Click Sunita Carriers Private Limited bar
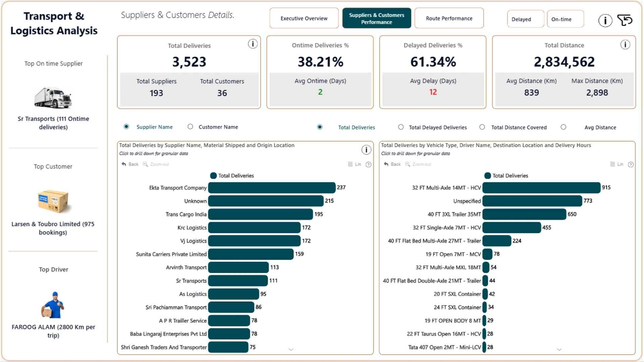 click(x=251, y=254)
